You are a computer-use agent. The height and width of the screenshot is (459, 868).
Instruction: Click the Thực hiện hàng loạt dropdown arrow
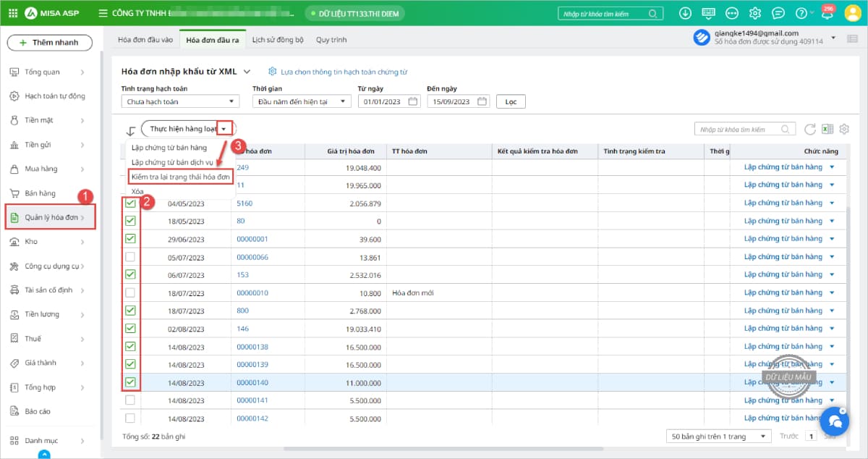coord(224,129)
